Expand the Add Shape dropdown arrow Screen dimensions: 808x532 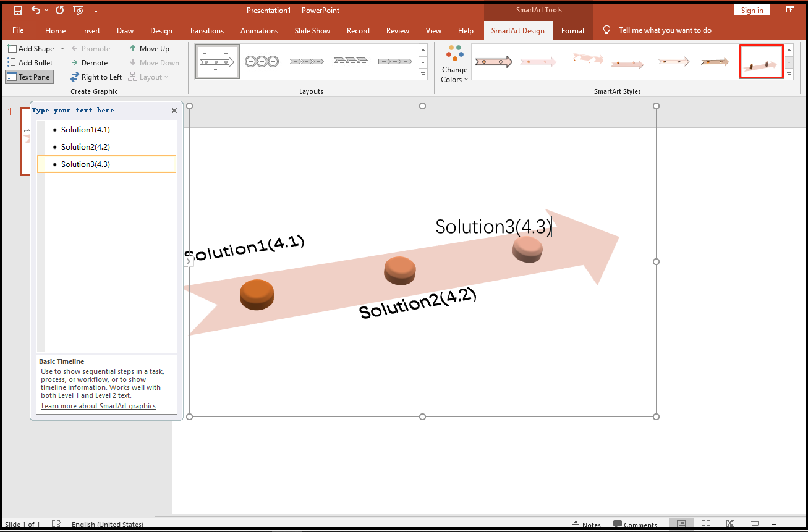coord(62,48)
